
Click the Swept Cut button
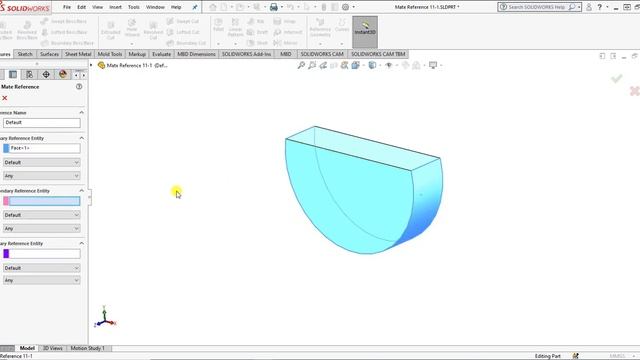click(x=183, y=21)
